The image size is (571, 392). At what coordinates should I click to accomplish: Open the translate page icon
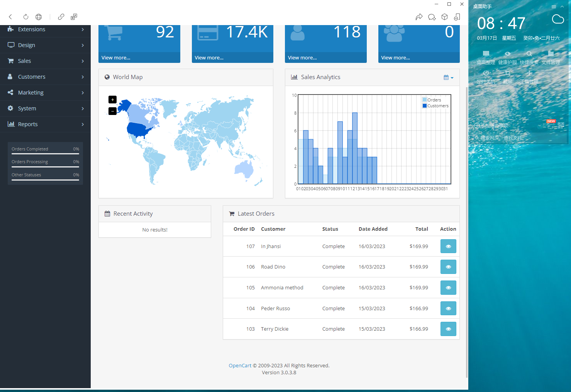74,17
